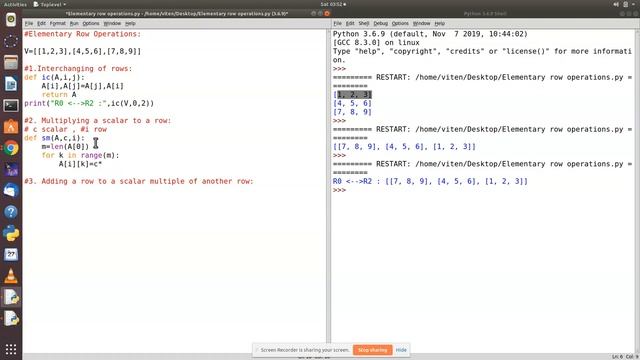Open the Shell menu in Python Shell
The width and height of the screenshot is (640, 360).
click(x=364, y=23)
